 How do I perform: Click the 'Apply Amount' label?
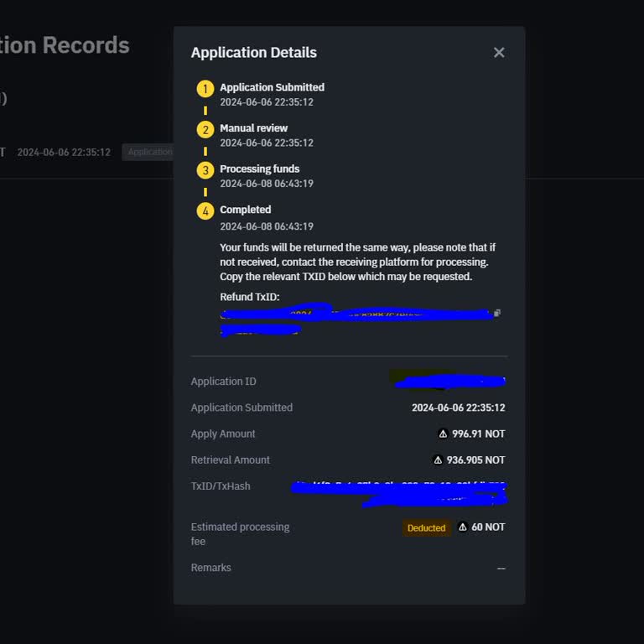pos(223,434)
